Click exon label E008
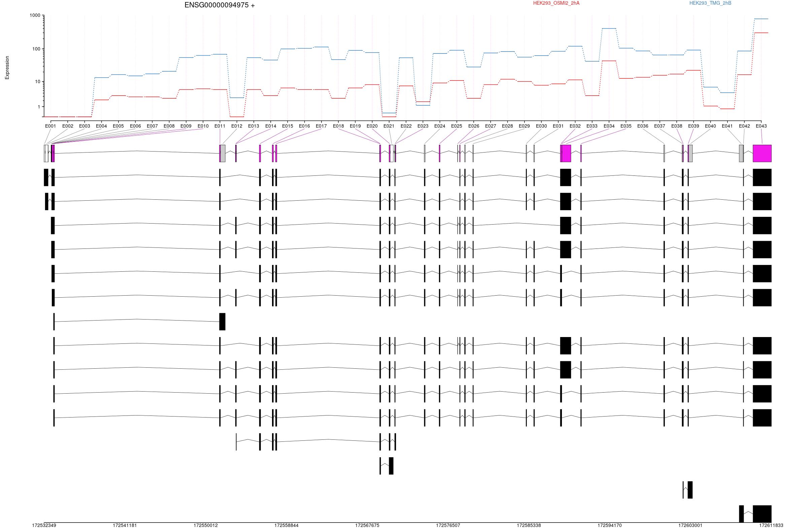This screenshot has width=808, height=532. (169, 126)
